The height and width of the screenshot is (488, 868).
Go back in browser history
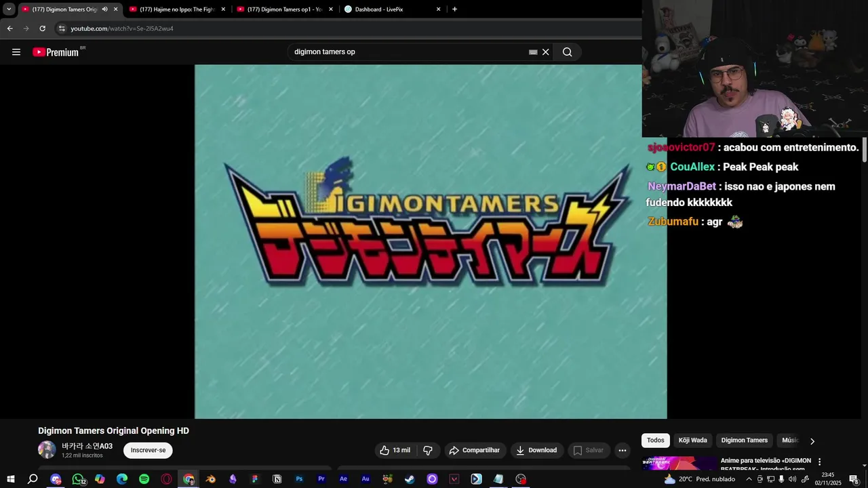pyautogui.click(x=9, y=28)
